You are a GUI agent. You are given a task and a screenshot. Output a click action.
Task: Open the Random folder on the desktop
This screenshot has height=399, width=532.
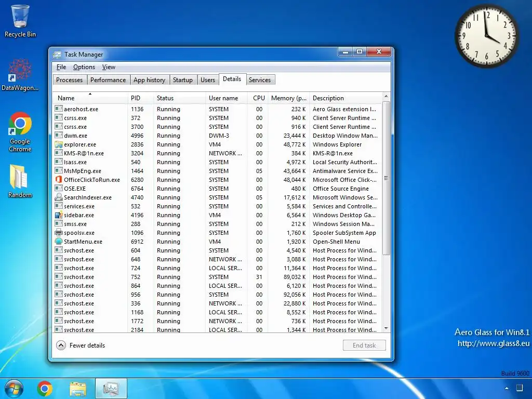coord(20,181)
